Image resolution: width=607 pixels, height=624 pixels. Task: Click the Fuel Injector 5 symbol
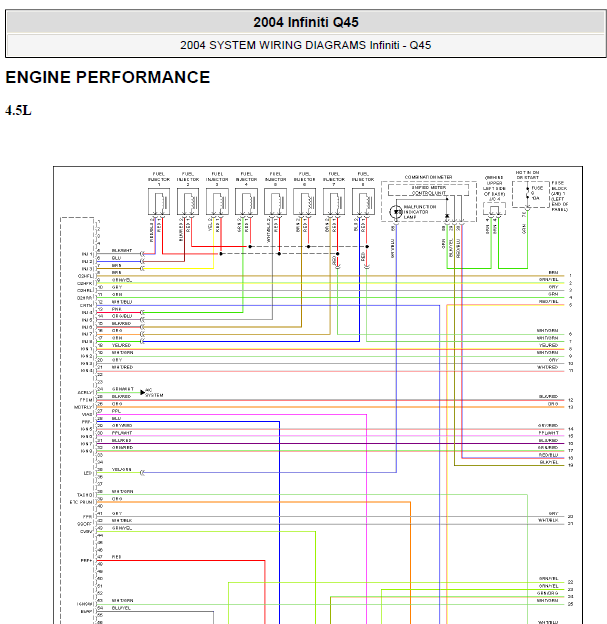click(275, 202)
